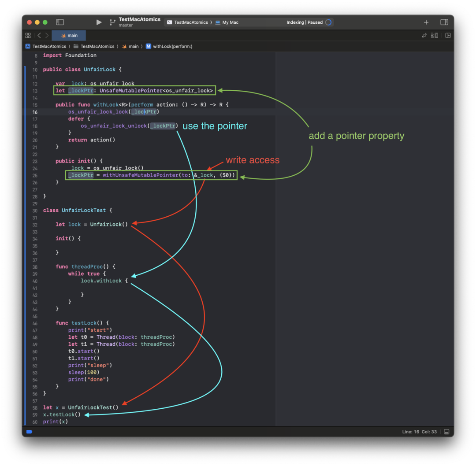Image resolution: width=476 pixels, height=466 pixels.
Task: Go back in editor history
Action: point(39,36)
